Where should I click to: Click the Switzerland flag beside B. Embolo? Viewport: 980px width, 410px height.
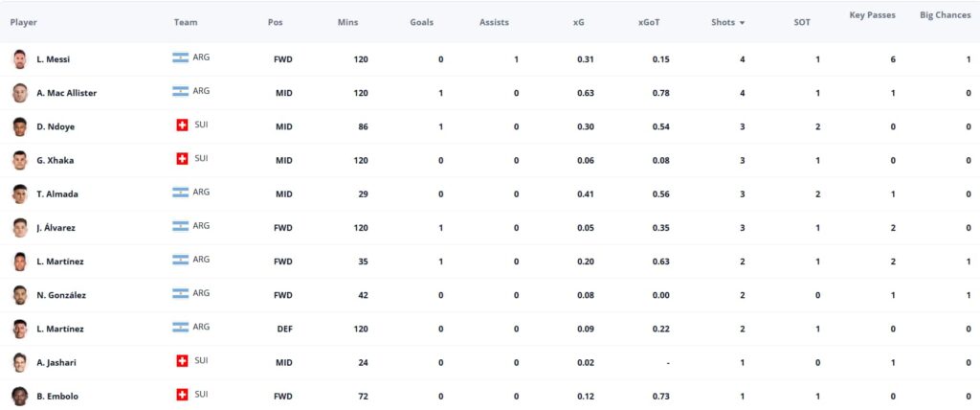pos(182,395)
